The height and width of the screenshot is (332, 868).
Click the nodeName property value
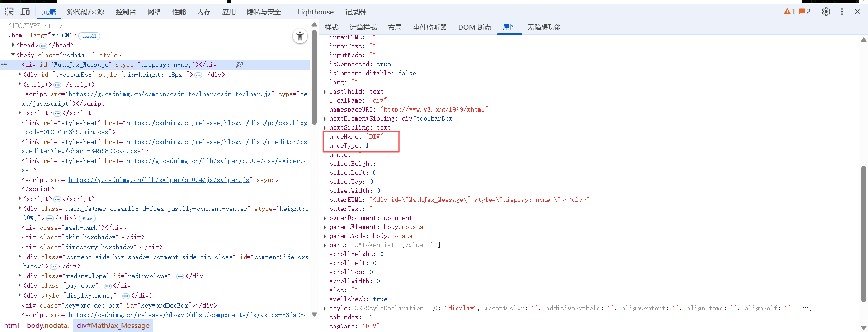coord(374,136)
